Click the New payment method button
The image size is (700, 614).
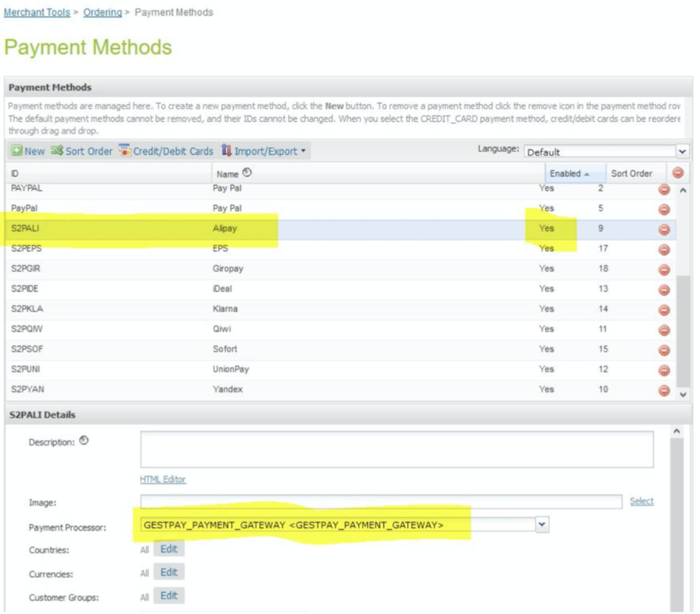click(x=28, y=151)
